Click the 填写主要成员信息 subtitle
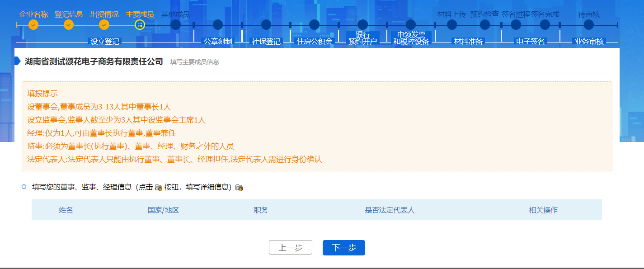This screenshot has height=269, width=644. pos(195,62)
